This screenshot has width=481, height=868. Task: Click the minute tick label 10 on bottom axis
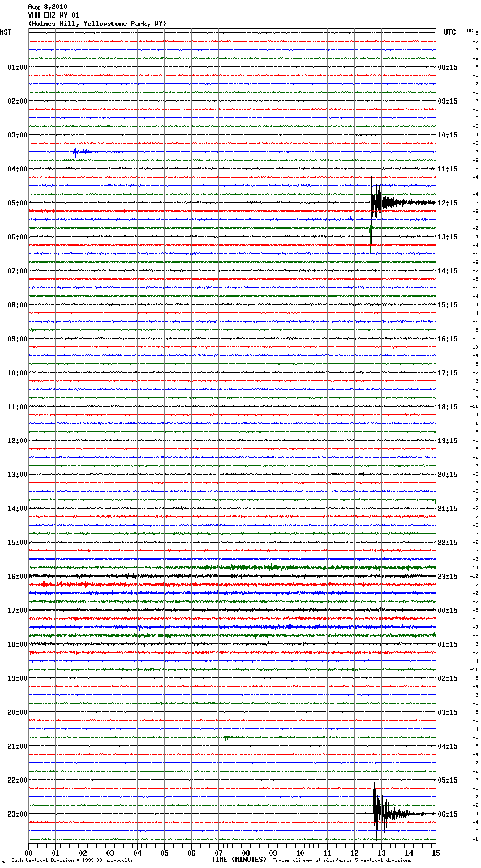click(300, 853)
